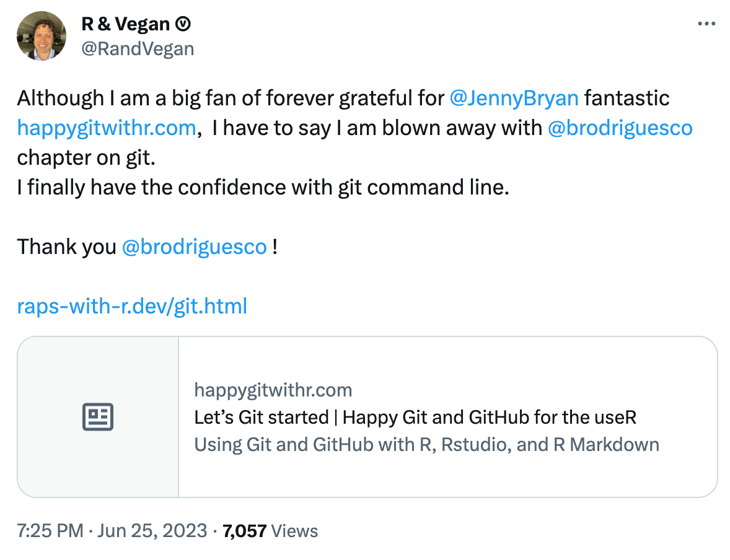Open the three-dot more options menu
Image resolution: width=730 pixels, height=560 pixels.
(706, 24)
